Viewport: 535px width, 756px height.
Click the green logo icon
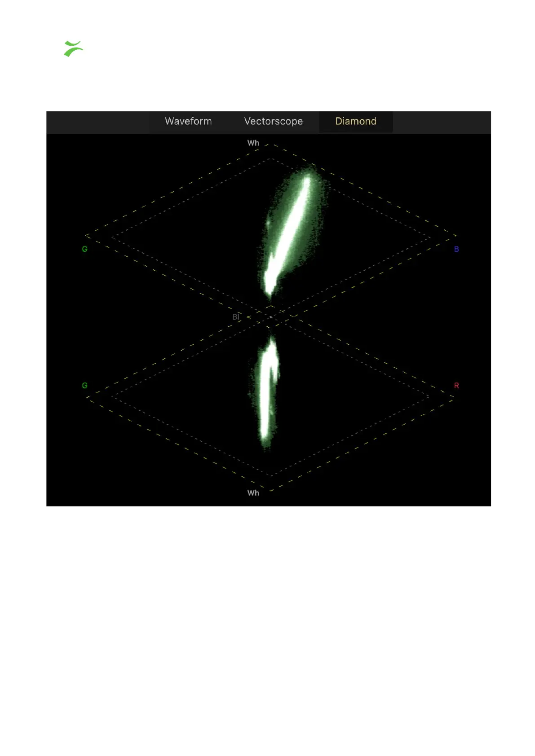click(x=74, y=48)
